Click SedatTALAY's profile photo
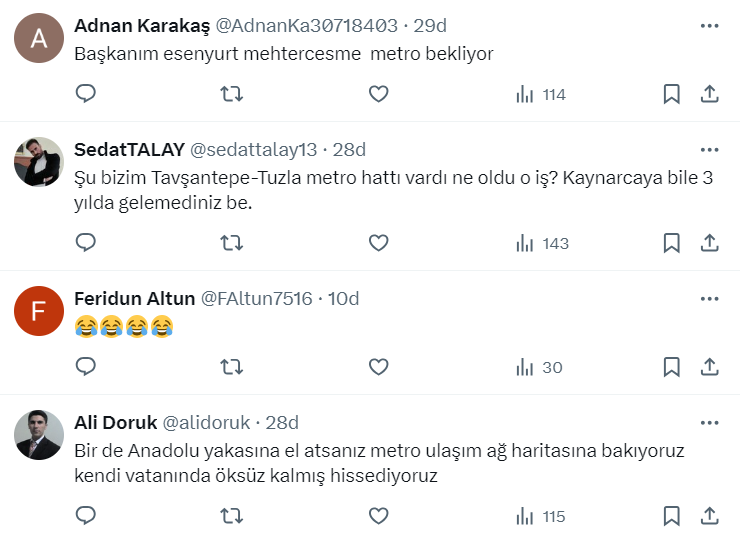Viewport: 740px width, 539px height. pyautogui.click(x=40, y=163)
